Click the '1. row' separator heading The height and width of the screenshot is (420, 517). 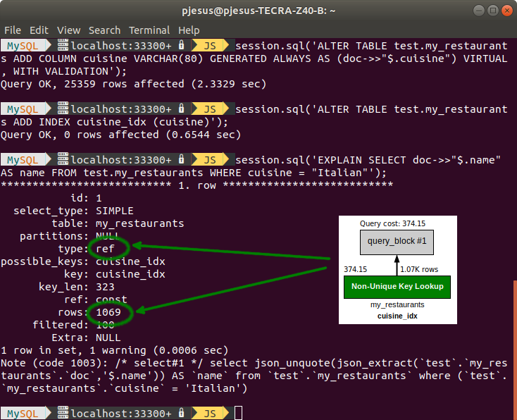(197, 185)
